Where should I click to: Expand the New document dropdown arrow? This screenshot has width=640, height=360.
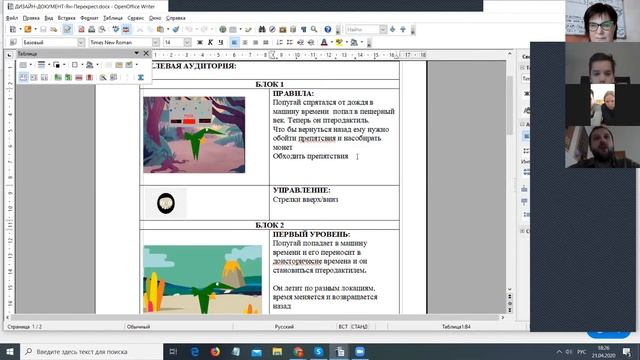click(20, 29)
